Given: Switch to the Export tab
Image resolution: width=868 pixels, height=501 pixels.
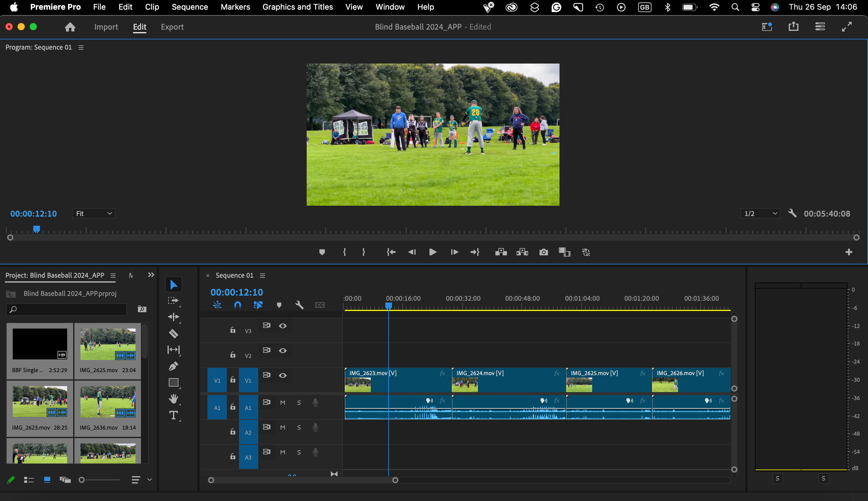Looking at the screenshot, I should pos(172,27).
